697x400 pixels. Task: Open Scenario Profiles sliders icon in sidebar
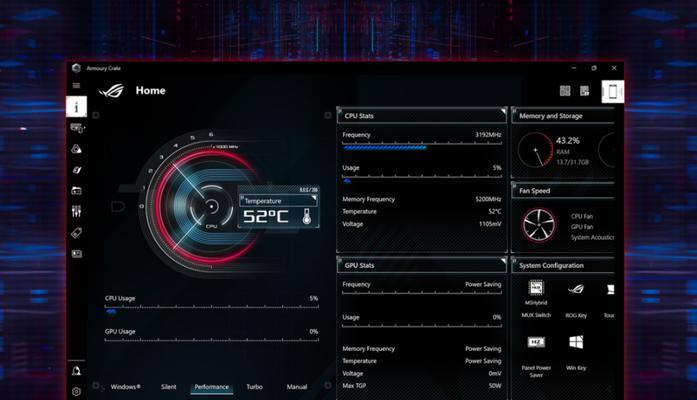76,212
